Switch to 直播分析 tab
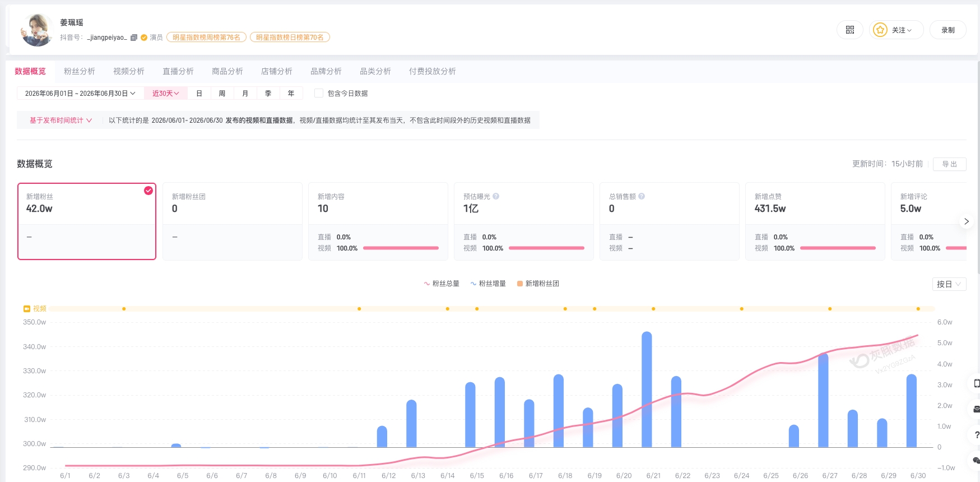This screenshot has width=980, height=482. pos(178,71)
